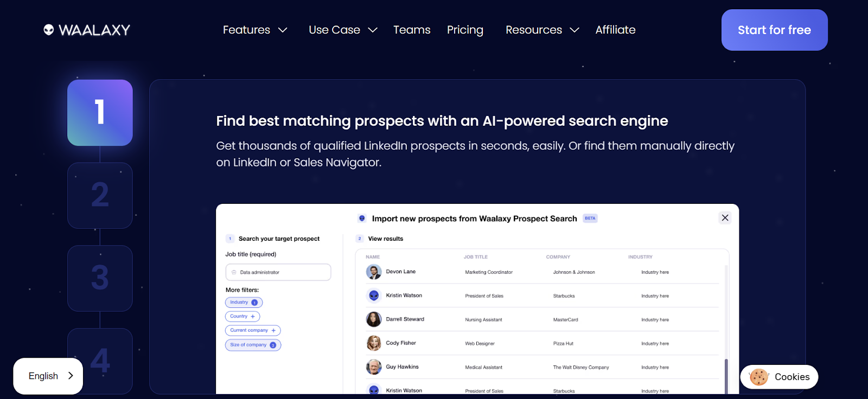The image size is (868, 399).
Task: Click the Nursing Assistant job title
Action: (483, 320)
